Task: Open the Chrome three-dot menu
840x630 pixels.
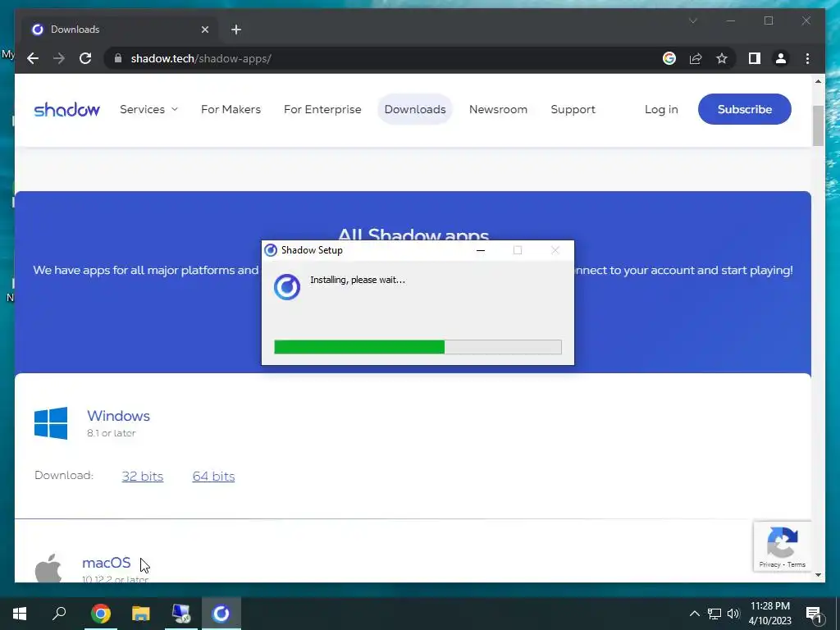Action: click(807, 58)
